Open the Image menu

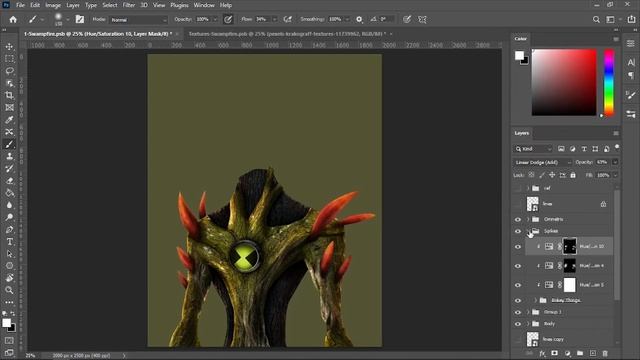53,5
